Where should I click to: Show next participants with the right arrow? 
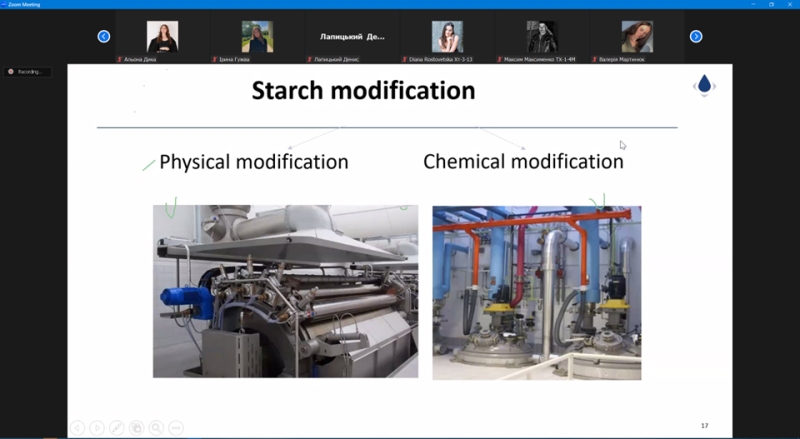(x=696, y=36)
